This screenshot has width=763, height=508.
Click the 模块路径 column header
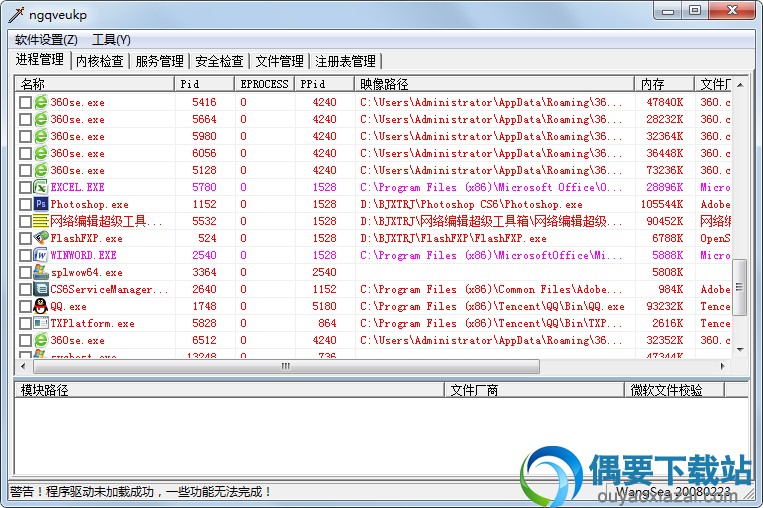(x=229, y=390)
